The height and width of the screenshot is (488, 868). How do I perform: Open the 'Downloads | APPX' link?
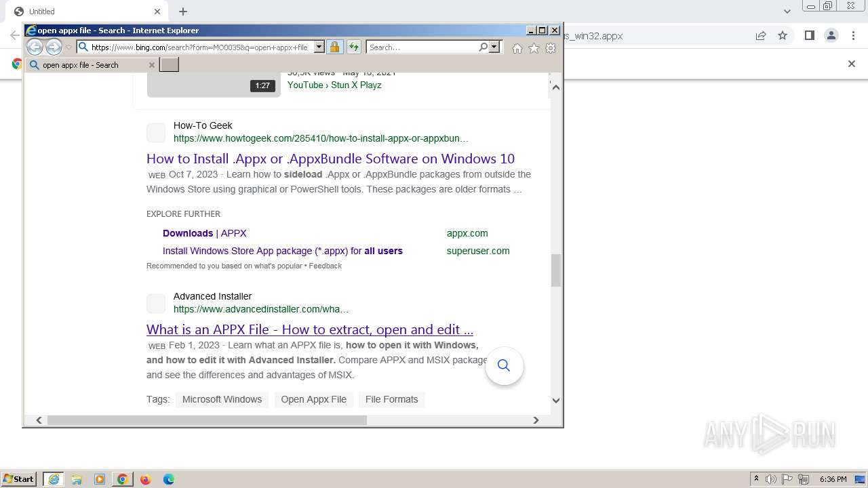tap(205, 233)
